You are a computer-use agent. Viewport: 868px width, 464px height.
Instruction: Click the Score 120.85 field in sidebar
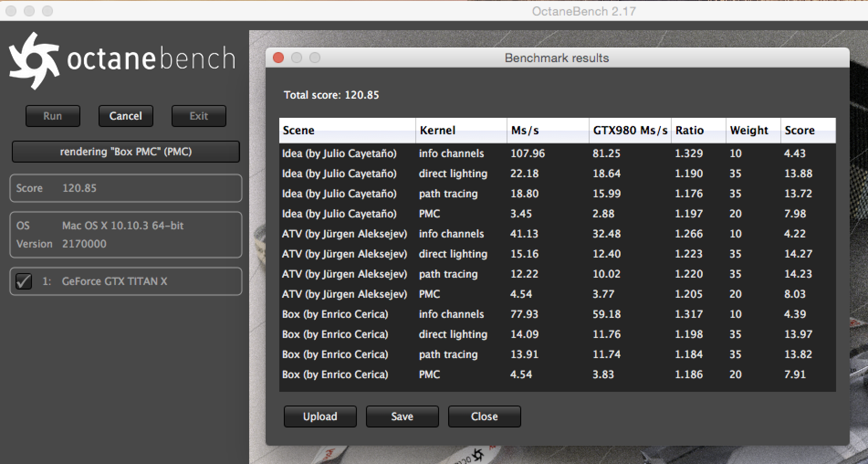[125, 188]
